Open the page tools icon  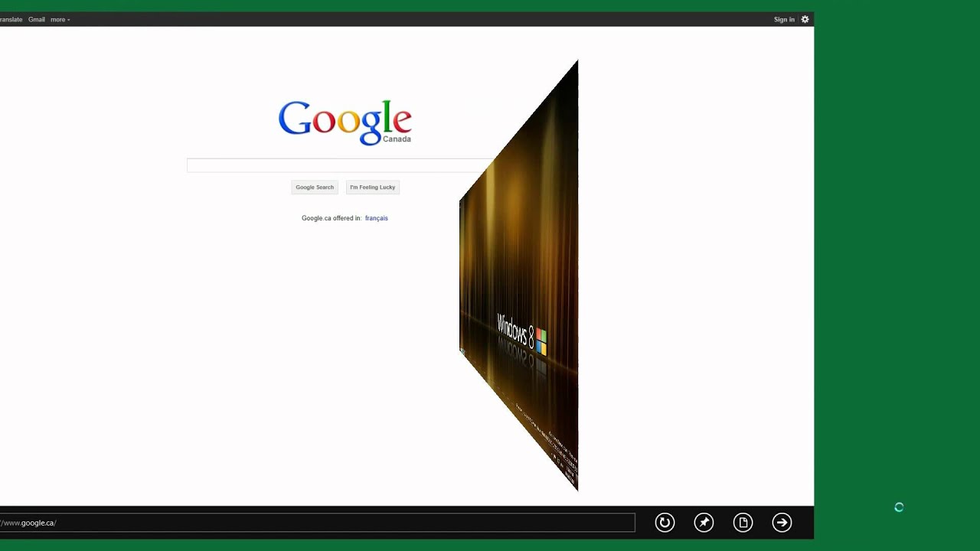743,523
